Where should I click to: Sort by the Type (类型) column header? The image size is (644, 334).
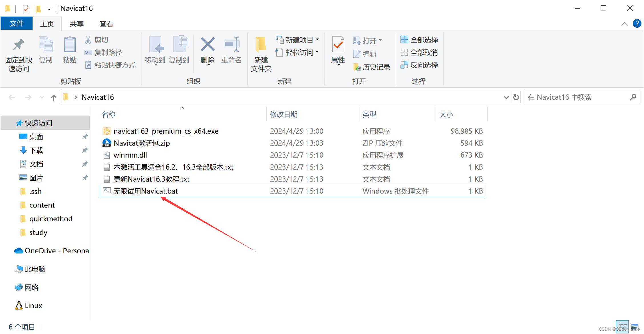tap(369, 114)
